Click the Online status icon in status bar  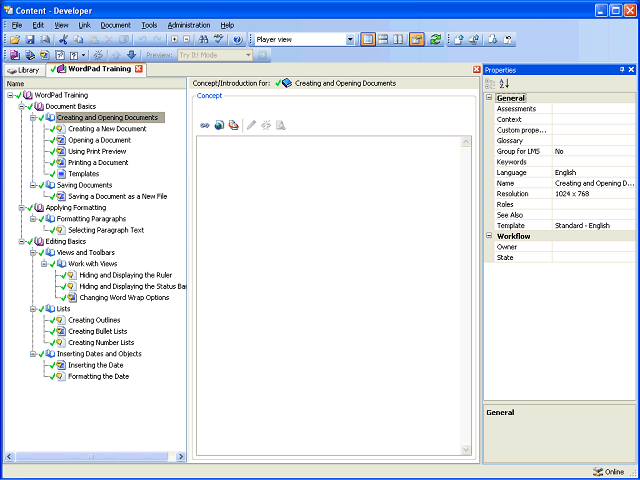(598, 471)
